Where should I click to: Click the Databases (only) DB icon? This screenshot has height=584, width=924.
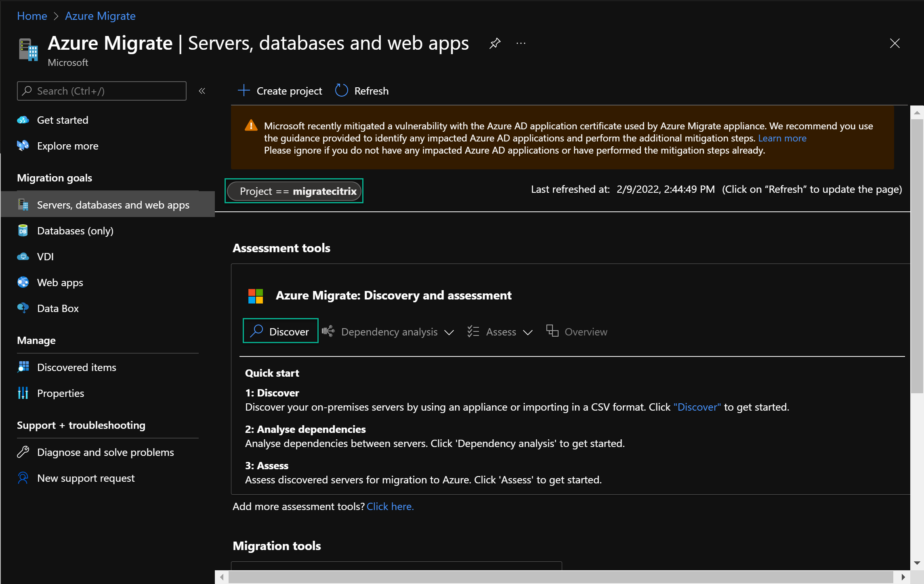coord(23,230)
